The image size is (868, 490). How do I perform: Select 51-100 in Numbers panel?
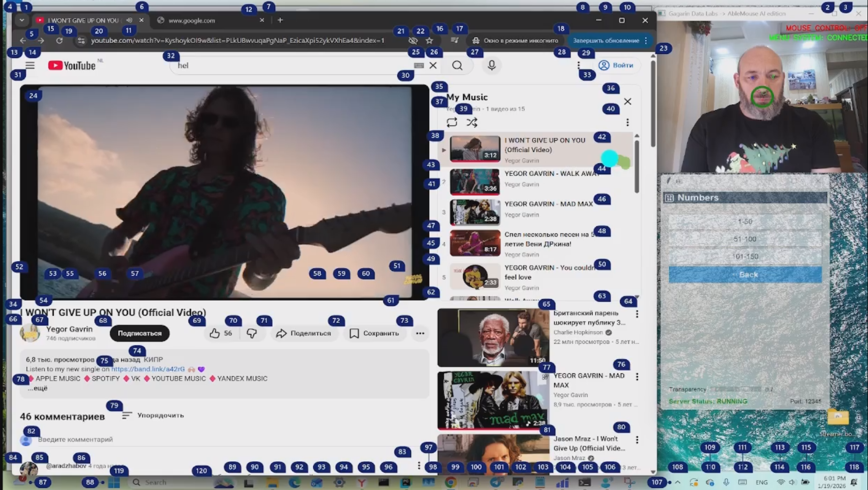coord(745,239)
